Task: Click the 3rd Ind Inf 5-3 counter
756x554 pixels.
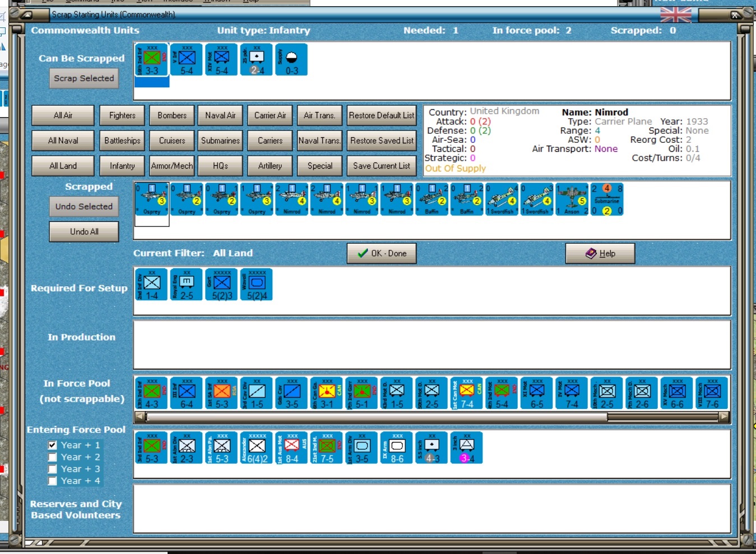Action: (x=152, y=448)
